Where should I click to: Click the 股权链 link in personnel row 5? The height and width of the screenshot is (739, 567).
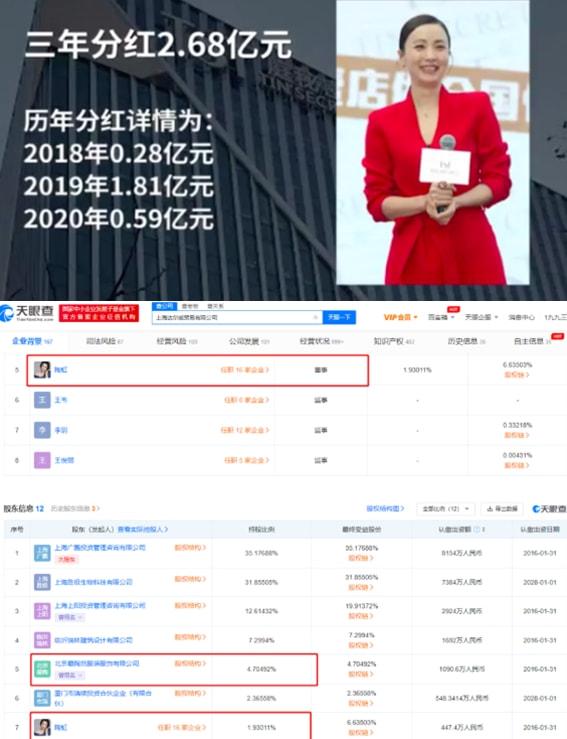[x=517, y=375]
